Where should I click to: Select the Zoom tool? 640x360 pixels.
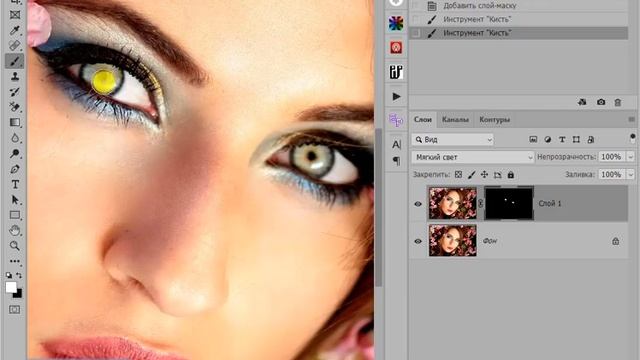click(x=15, y=246)
